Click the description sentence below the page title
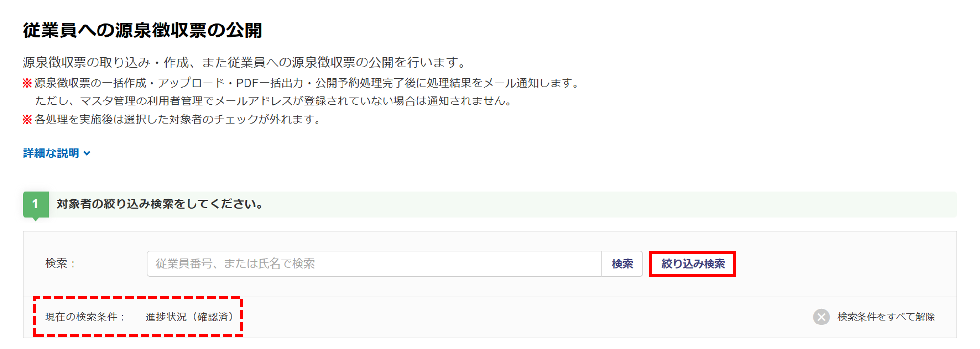 244,63
